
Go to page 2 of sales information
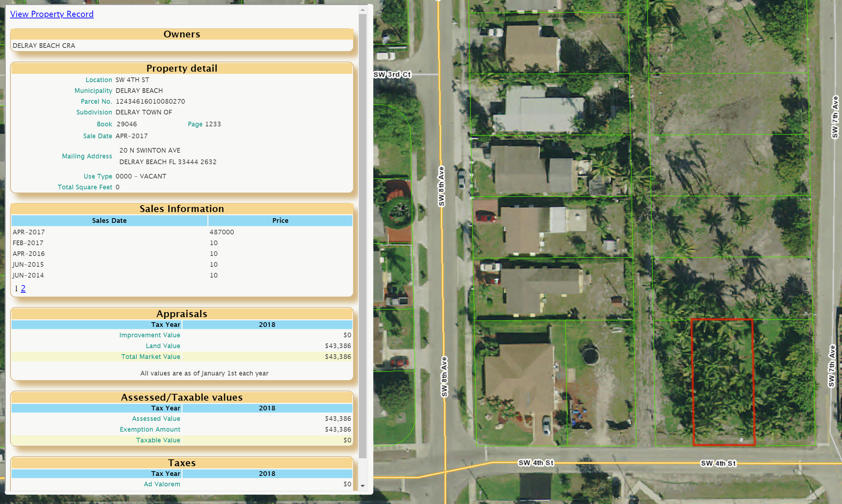[x=23, y=288]
